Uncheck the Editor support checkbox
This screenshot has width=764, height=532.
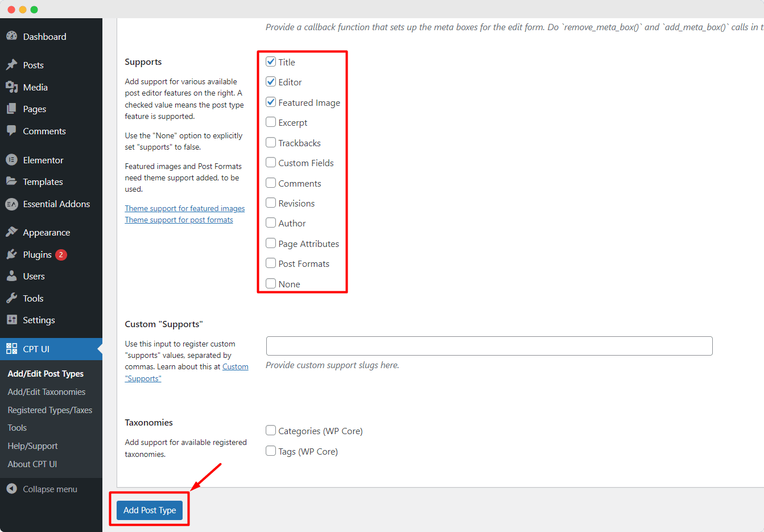click(271, 81)
